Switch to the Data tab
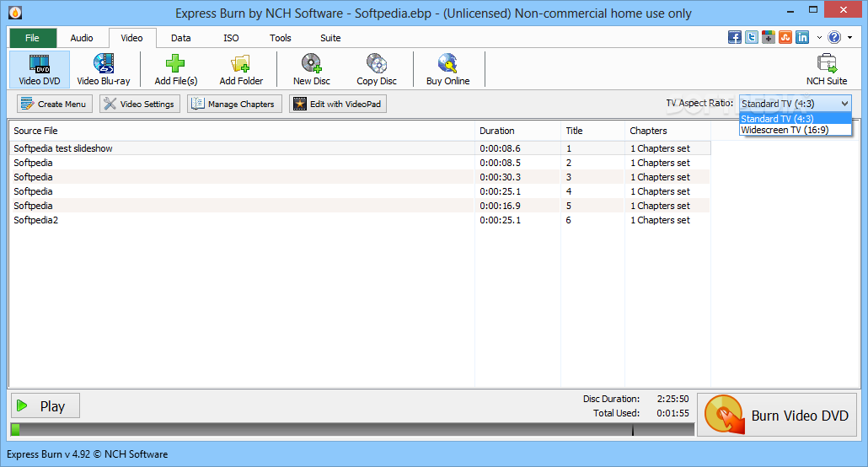The height and width of the screenshot is (467, 868). coord(180,38)
